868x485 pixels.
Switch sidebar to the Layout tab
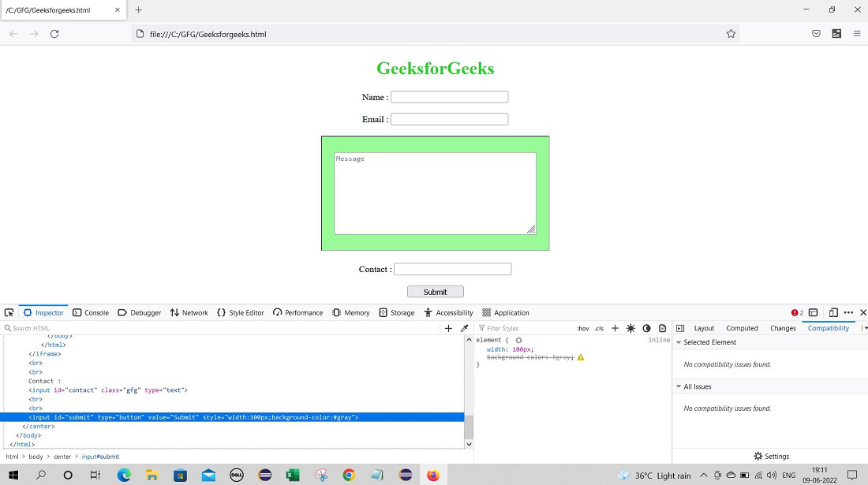704,328
